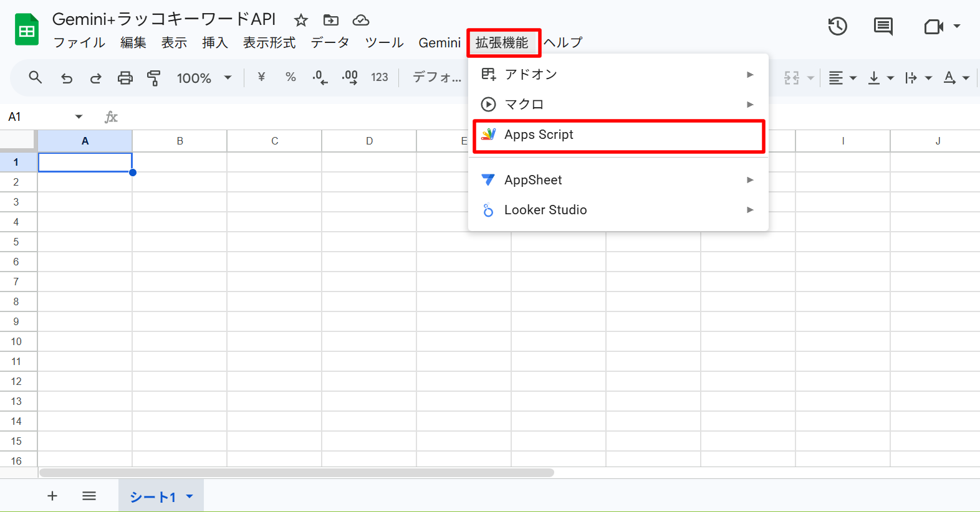Star the Gemini+ラッコキーワードAPI document
This screenshot has height=512, width=980.
301,21
